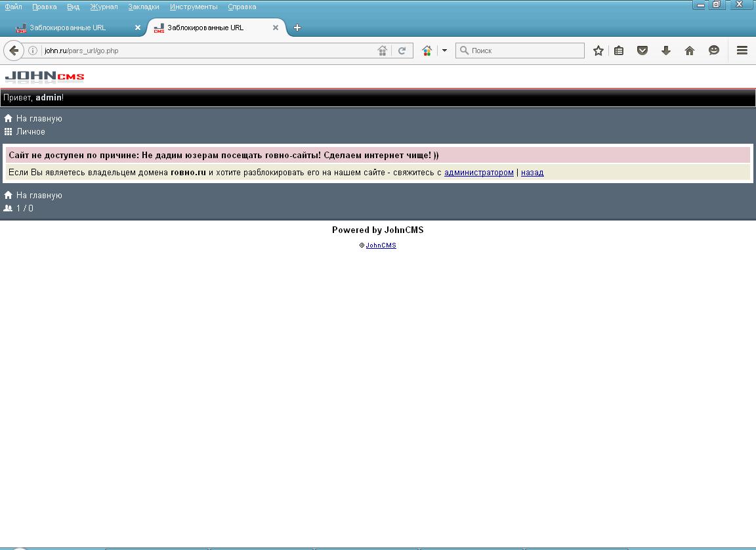Open the hamburger menu button
This screenshot has height=550, width=756.
point(742,51)
